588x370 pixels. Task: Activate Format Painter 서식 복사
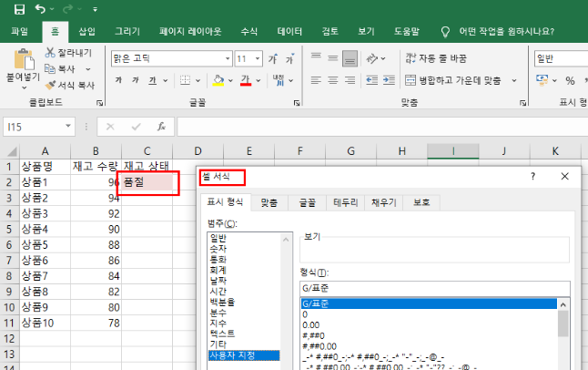coord(70,86)
